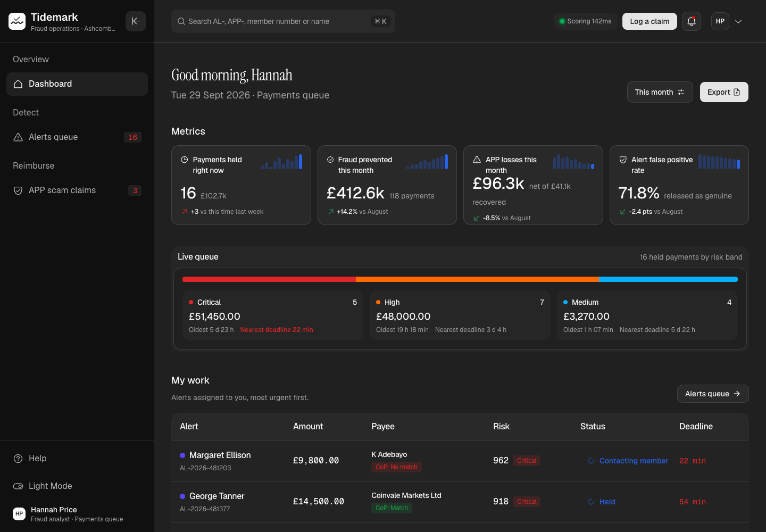Click the search field
This screenshot has width=766, height=532.
[x=283, y=21]
